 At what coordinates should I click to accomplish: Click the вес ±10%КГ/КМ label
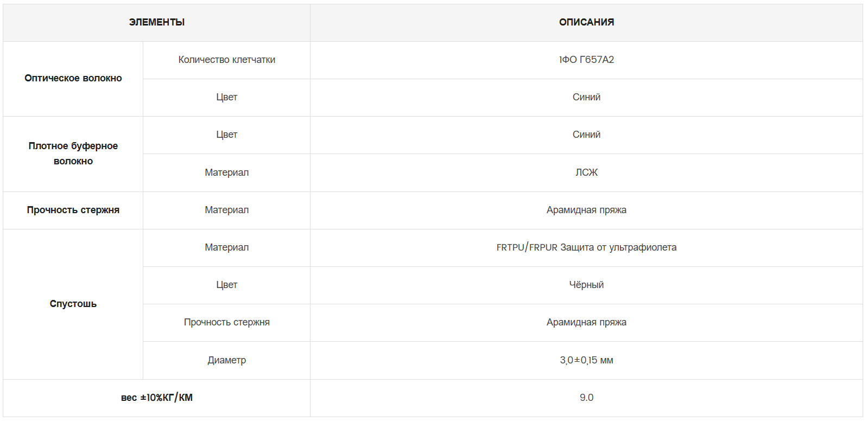(156, 398)
